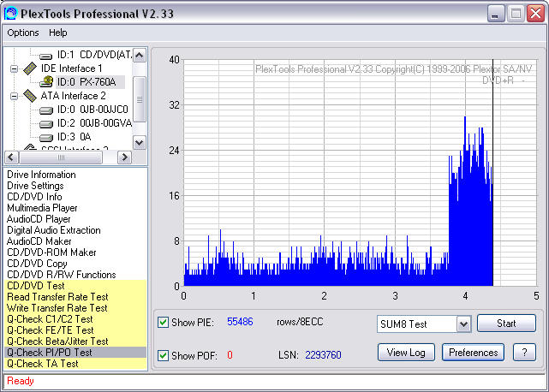This screenshot has height=392, width=549.
Task: Click the device tree vertical scrollbar thumb
Action: tap(140, 99)
